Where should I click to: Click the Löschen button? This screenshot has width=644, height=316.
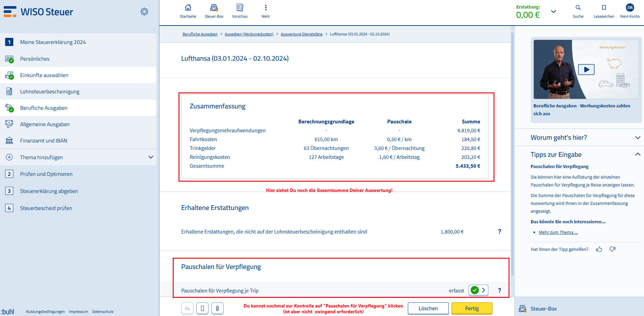[428, 308]
